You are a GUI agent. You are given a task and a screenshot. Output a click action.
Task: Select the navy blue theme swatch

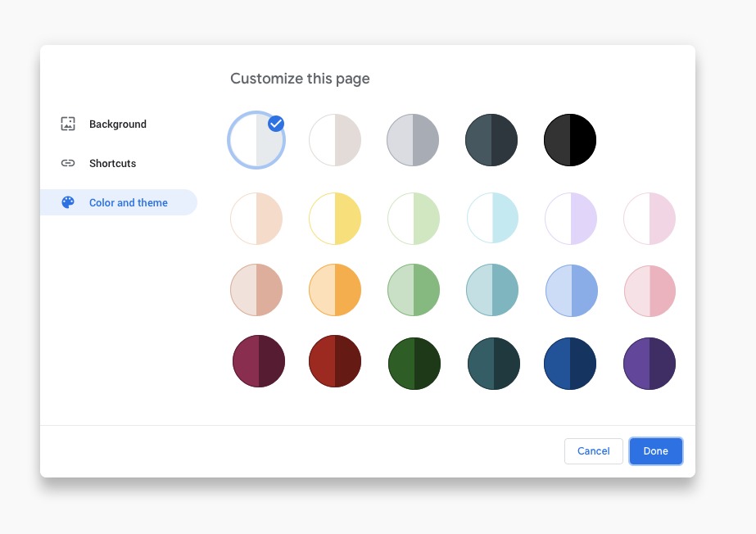(x=570, y=363)
